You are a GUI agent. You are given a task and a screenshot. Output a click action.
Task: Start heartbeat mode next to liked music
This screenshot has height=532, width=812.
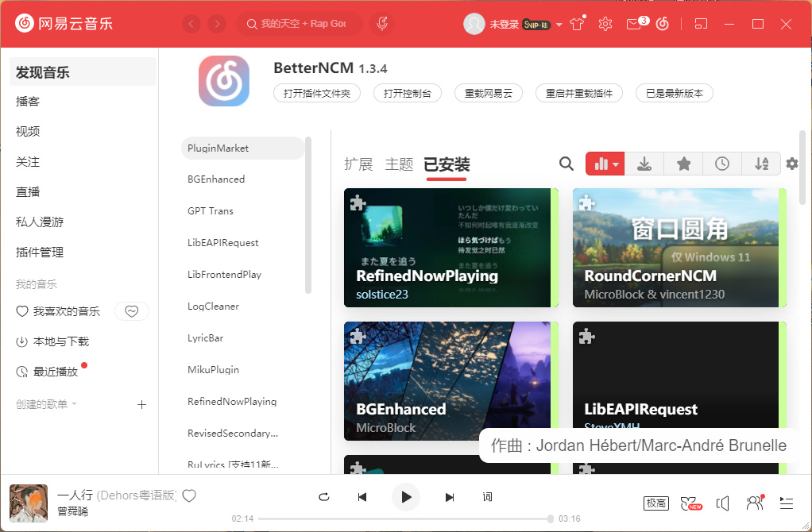pos(132,311)
